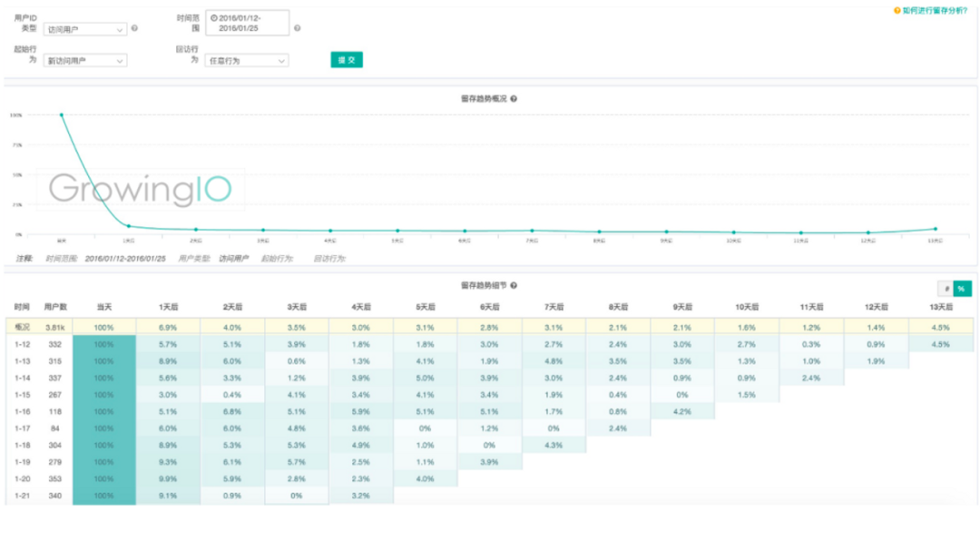Screen dimensions: 980x542
Task: Click 100% day-zero cell in 1-12 row
Action: (x=103, y=344)
